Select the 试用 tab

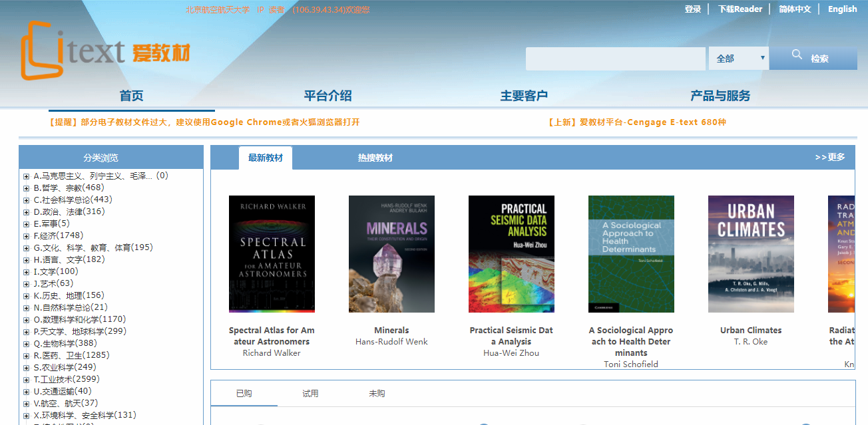point(310,394)
